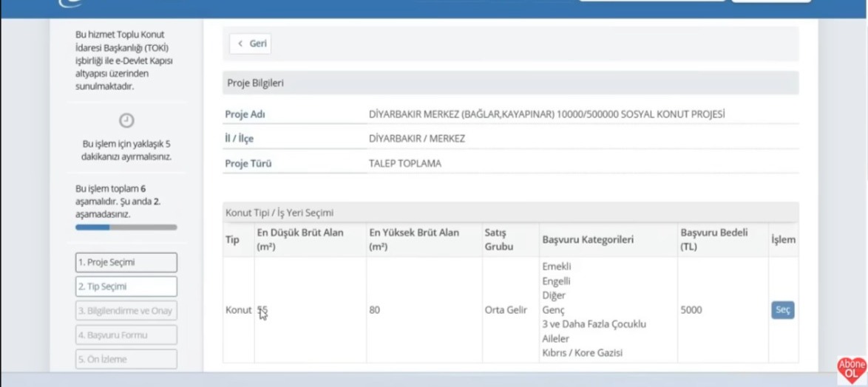The width and height of the screenshot is (868, 387).
Task: Click the TALEP TOPLAMA project type value
Action: [x=405, y=164]
